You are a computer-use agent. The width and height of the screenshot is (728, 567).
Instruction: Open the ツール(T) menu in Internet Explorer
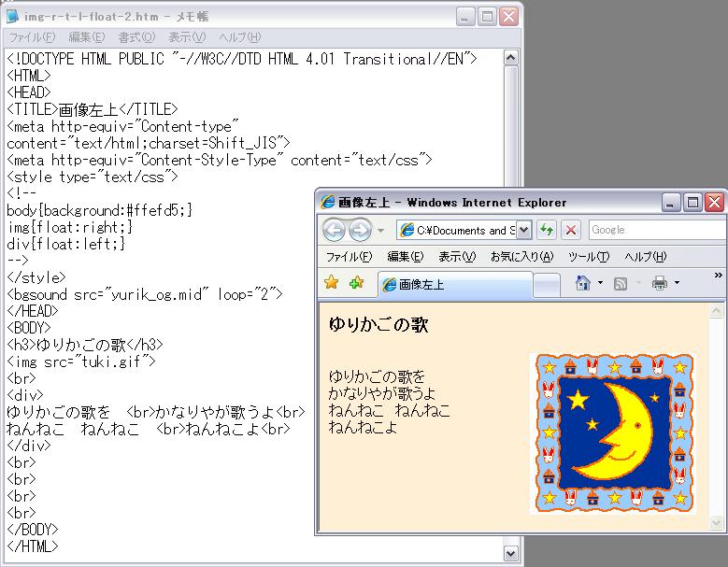(589, 257)
